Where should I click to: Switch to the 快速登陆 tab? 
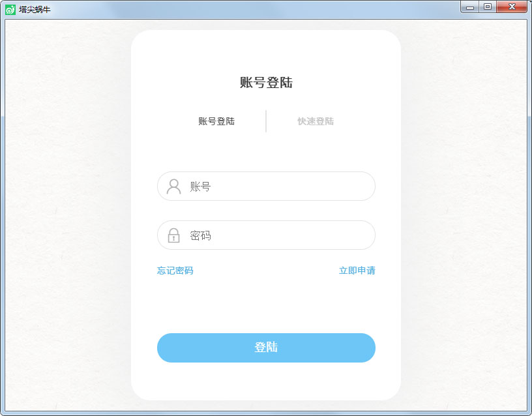coord(316,121)
